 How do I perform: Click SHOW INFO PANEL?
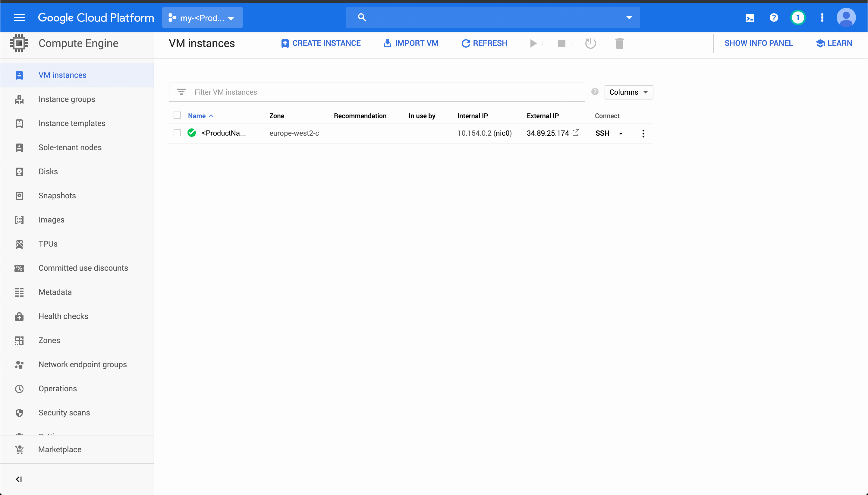tap(759, 43)
